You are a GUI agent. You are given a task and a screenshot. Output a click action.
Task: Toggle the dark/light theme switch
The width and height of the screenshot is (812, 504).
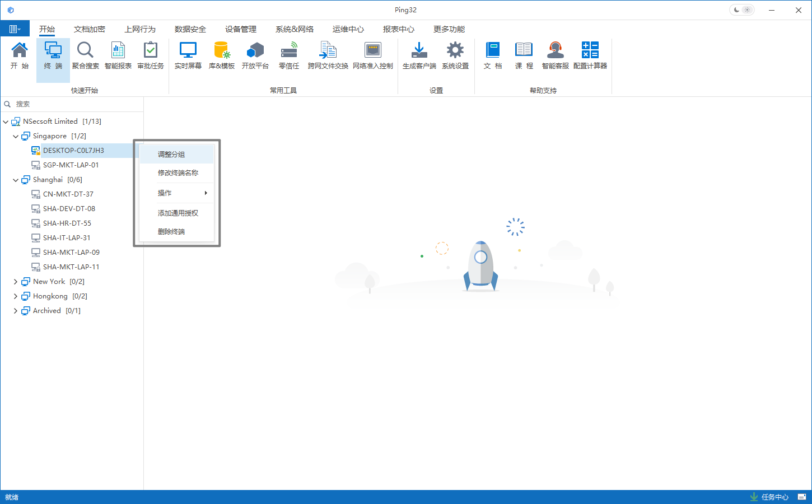coord(741,10)
